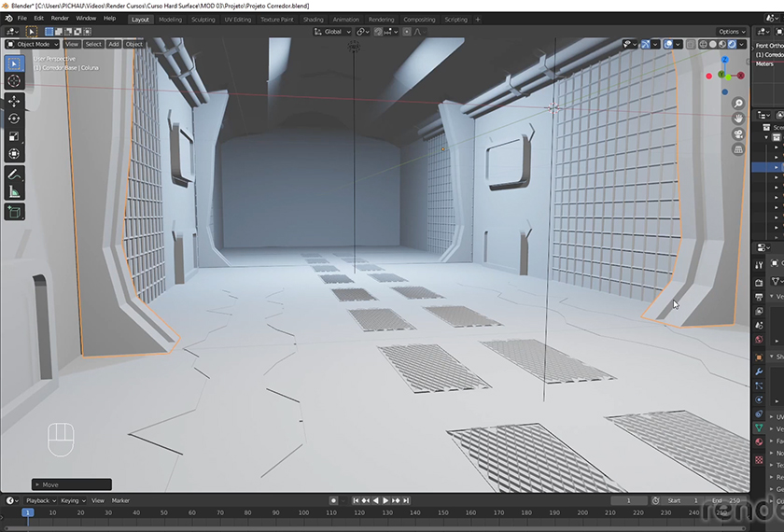Expand the Options dropdown
784x532 pixels.
[x=732, y=32]
